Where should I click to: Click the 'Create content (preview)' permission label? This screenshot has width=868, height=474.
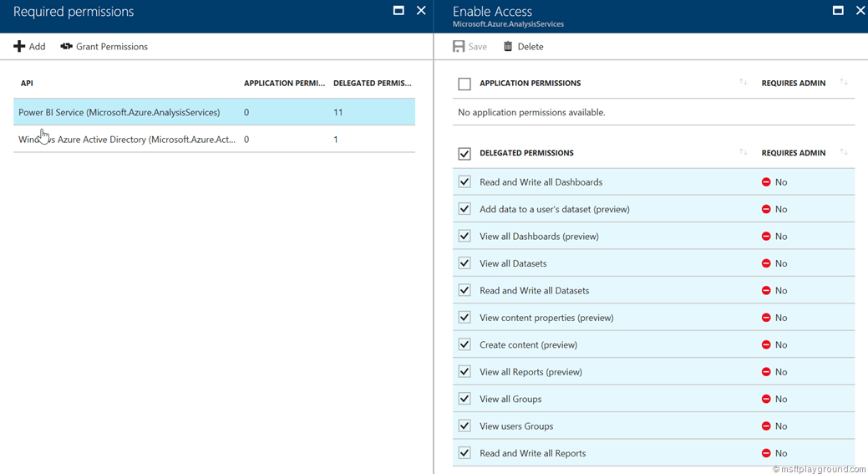(x=528, y=345)
